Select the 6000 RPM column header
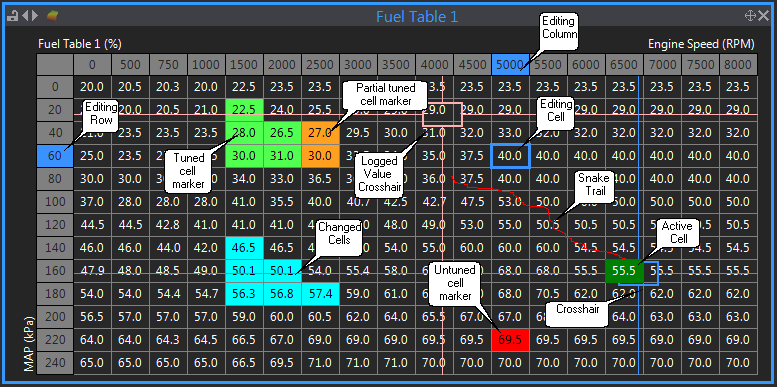The width and height of the screenshot is (777, 387). pos(586,65)
